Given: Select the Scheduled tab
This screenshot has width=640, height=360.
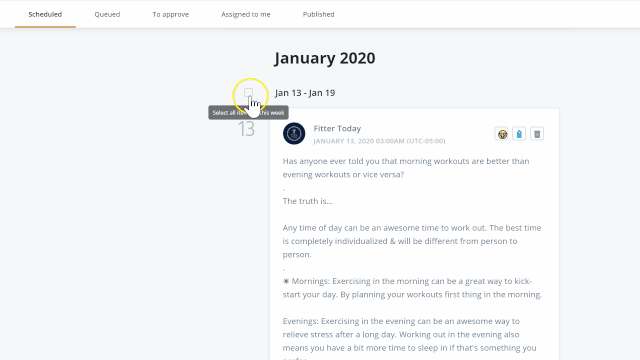Looking at the screenshot, I should point(45,14).
